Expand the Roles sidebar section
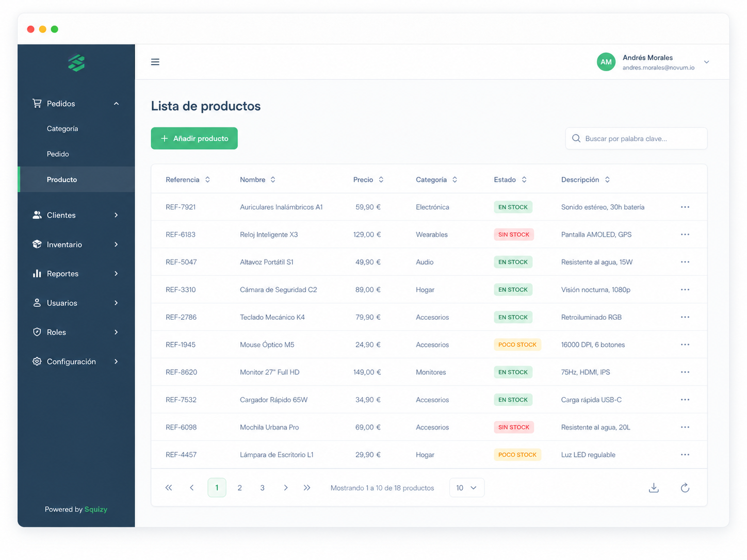The width and height of the screenshot is (747, 560). point(116,332)
